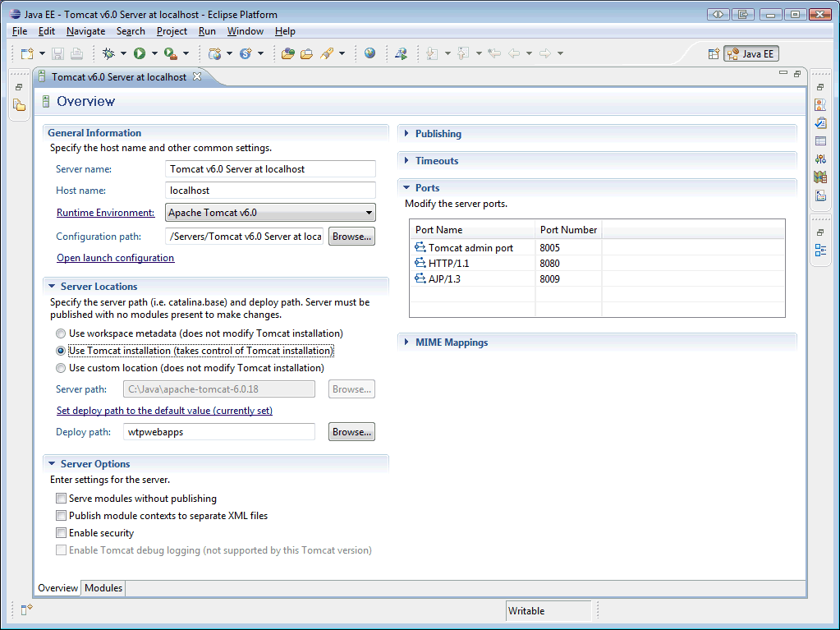Open the Navigate menu

(85, 31)
